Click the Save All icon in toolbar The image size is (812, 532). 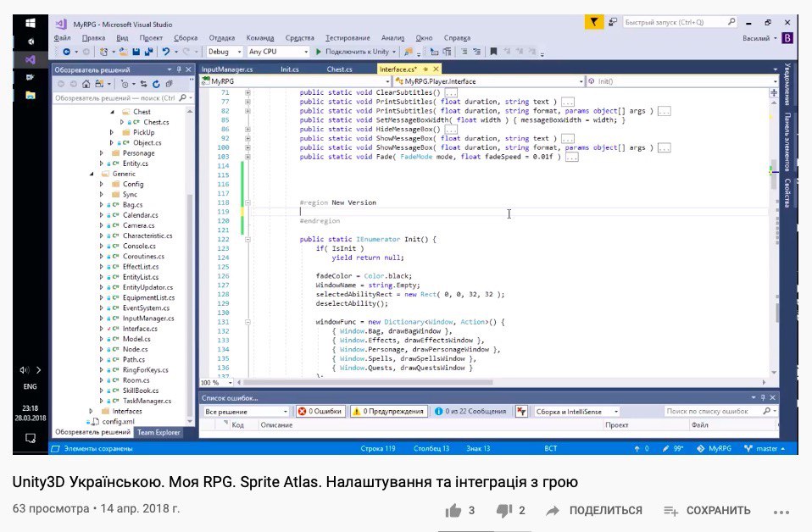point(148,52)
